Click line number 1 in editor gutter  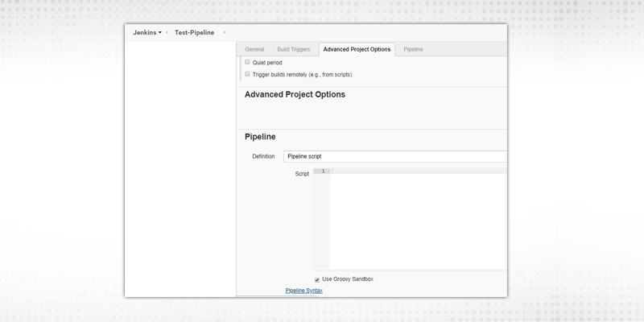click(322, 171)
